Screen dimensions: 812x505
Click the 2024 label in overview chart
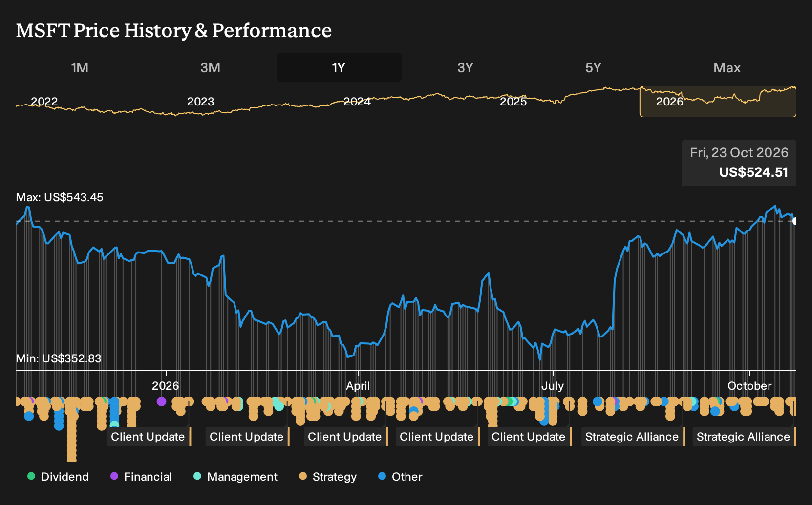(357, 102)
